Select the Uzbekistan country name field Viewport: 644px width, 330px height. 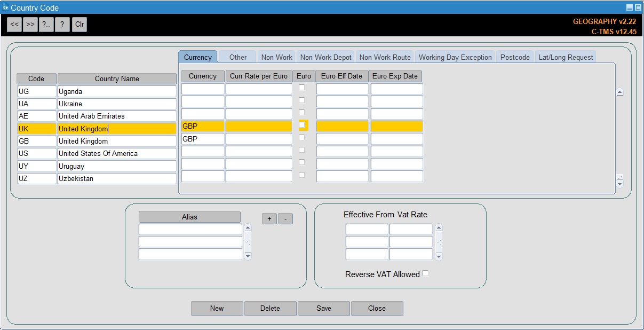pyautogui.click(x=117, y=178)
